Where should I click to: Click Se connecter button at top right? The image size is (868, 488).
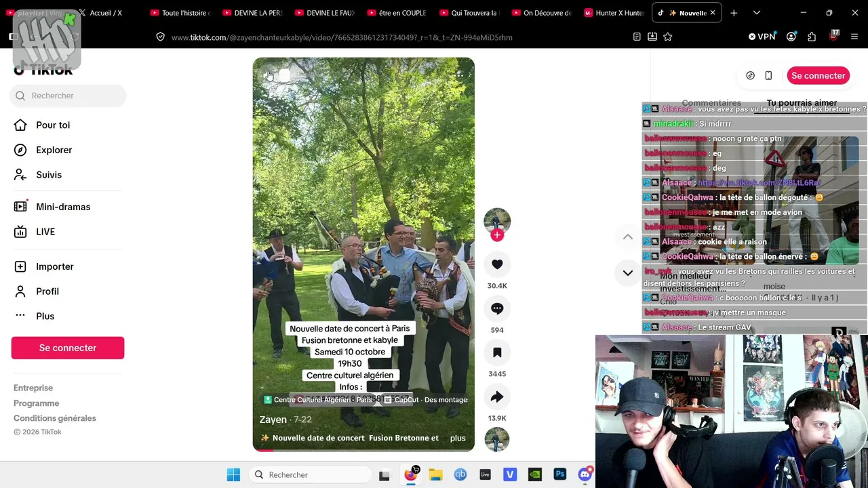(x=818, y=75)
